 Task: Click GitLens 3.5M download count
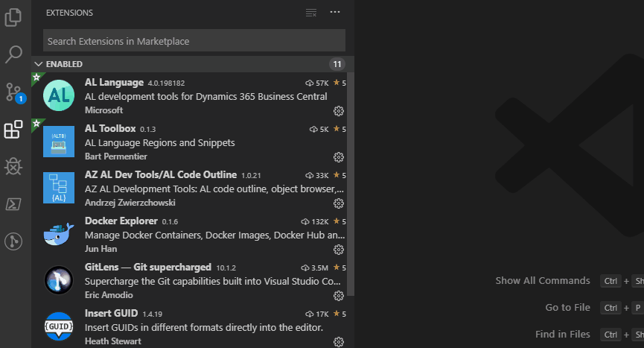pyautogui.click(x=315, y=268)
